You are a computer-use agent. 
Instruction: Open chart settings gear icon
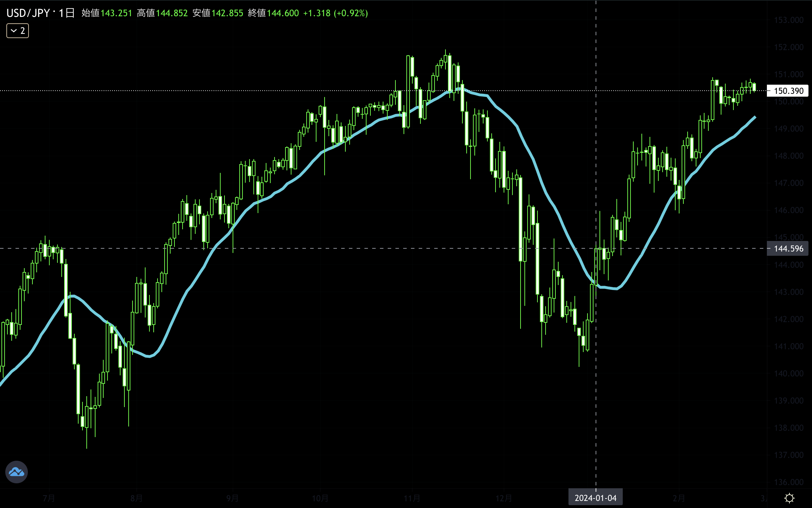[789, 498]
